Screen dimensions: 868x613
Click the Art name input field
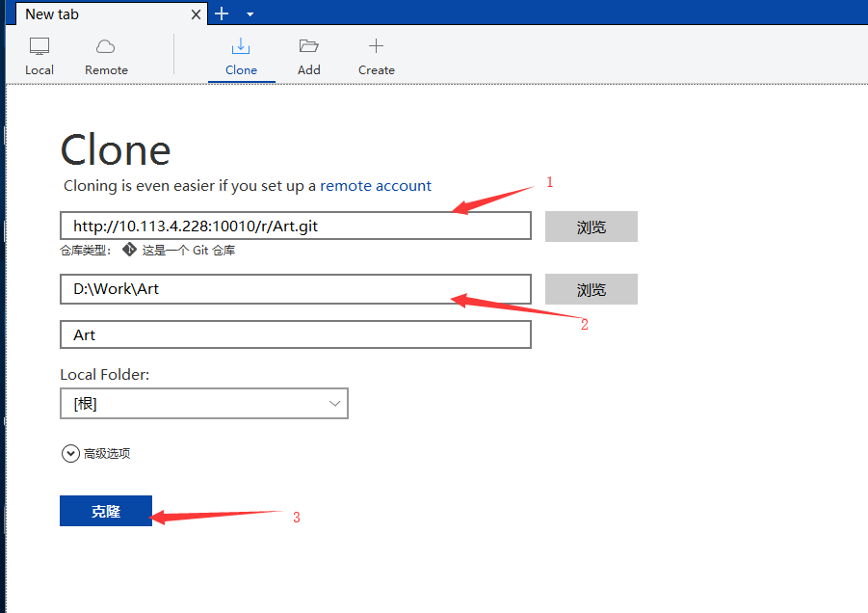coord(296,334)
